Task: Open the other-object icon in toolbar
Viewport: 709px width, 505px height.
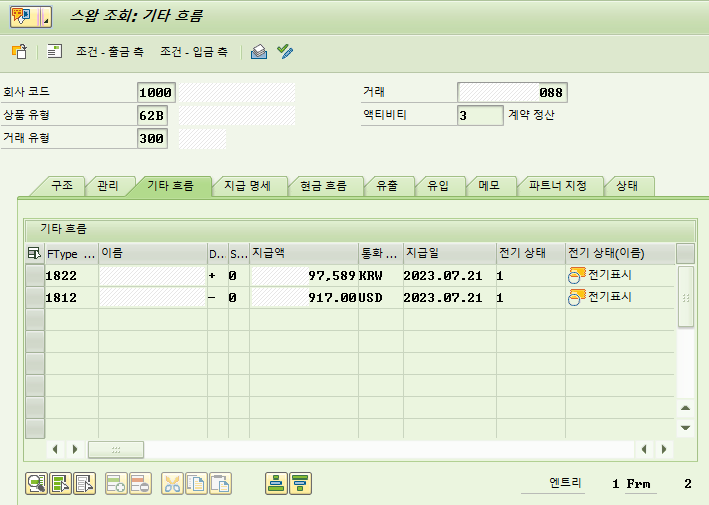Action: click(x=19, y=52)
